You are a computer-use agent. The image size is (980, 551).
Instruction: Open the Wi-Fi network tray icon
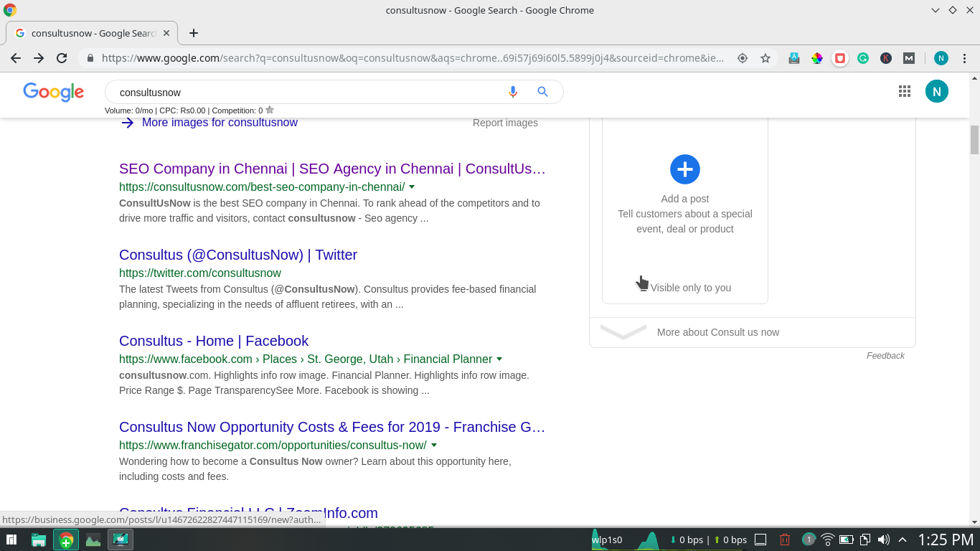[828, 540]
